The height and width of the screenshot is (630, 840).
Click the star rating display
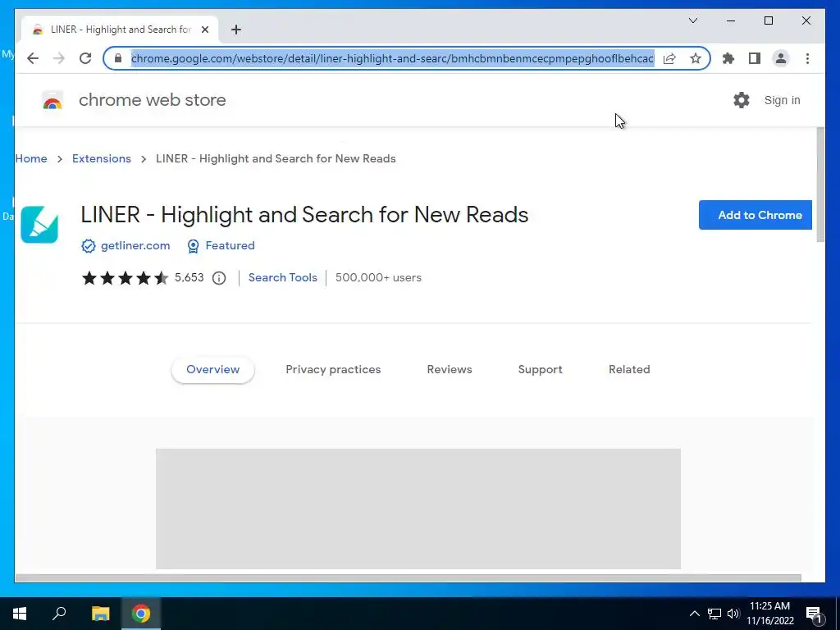pos(125,278)
